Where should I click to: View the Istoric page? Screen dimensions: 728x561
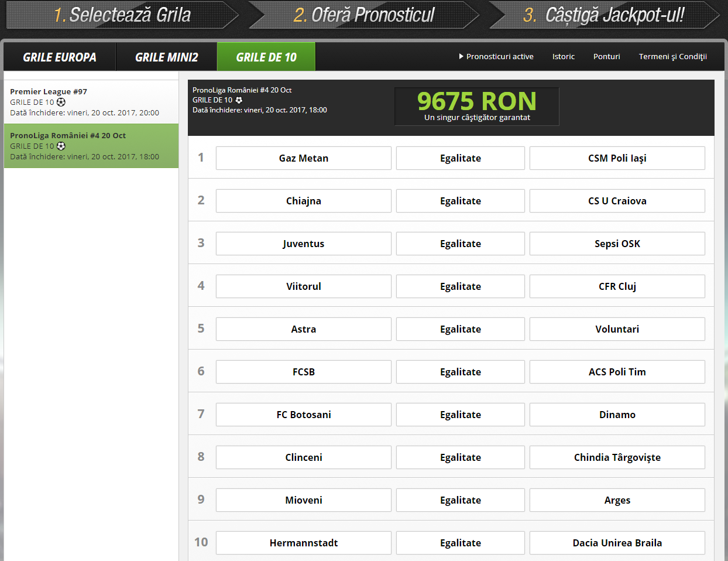tap(564, 57)
